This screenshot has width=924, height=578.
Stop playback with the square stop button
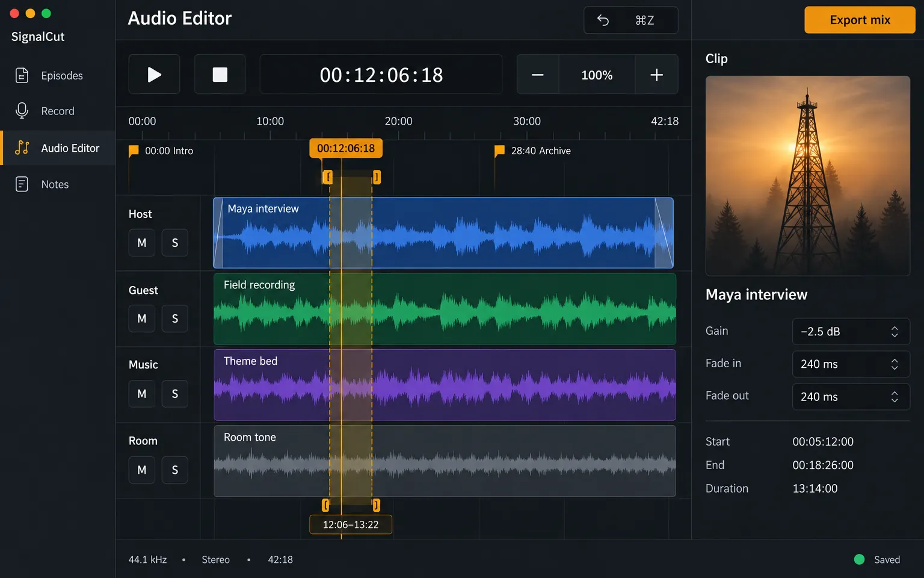220,74
